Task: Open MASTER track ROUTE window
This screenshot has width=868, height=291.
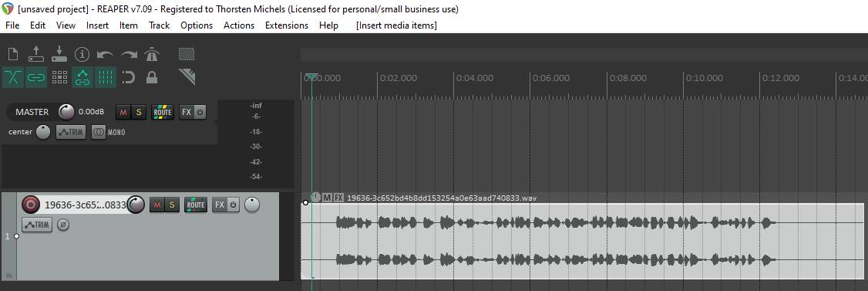Action: (163, 112)
